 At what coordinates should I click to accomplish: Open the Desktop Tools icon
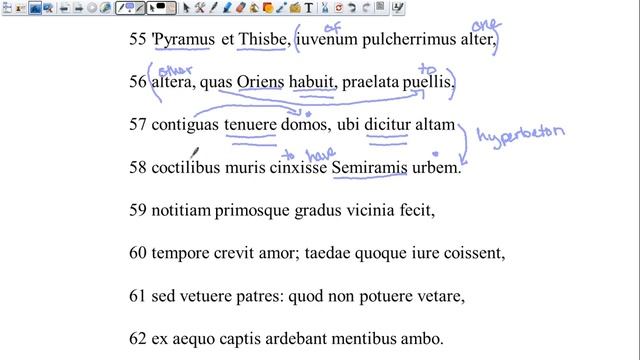[48, 8]
